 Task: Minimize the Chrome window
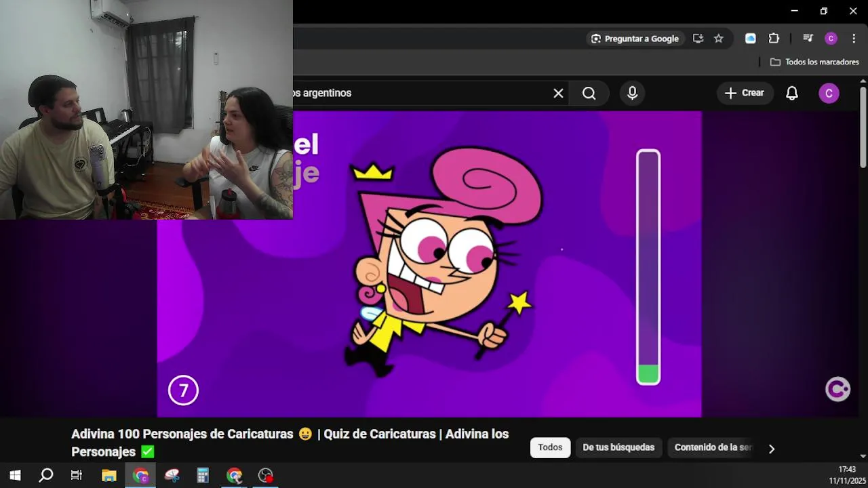[794, 11]
